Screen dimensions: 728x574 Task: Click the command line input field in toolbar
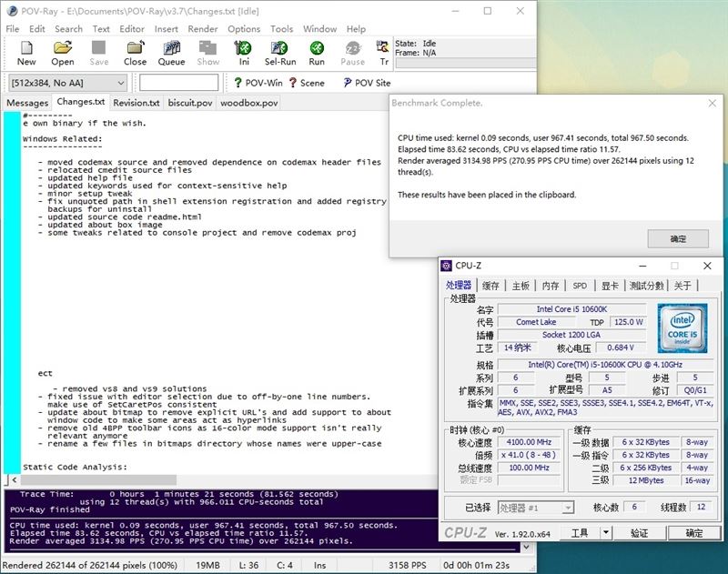178,83
